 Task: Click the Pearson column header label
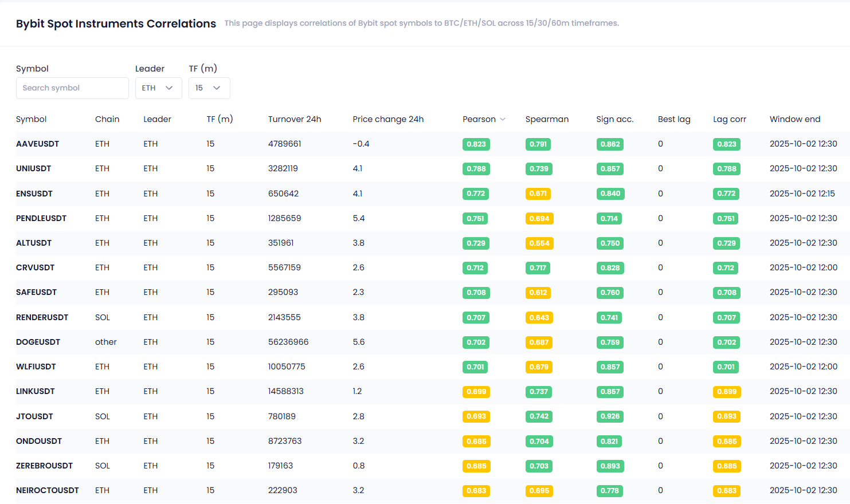click(x=479, y=119)
